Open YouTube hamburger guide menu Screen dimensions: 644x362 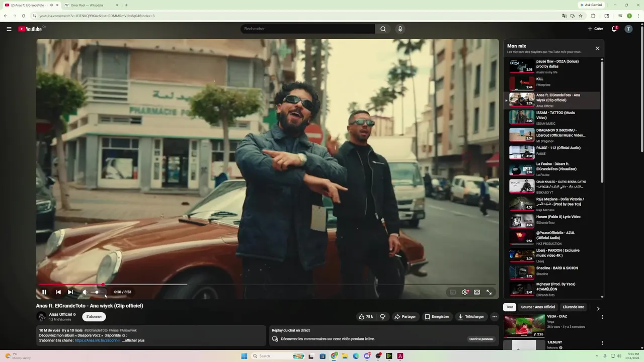(9, 29)
